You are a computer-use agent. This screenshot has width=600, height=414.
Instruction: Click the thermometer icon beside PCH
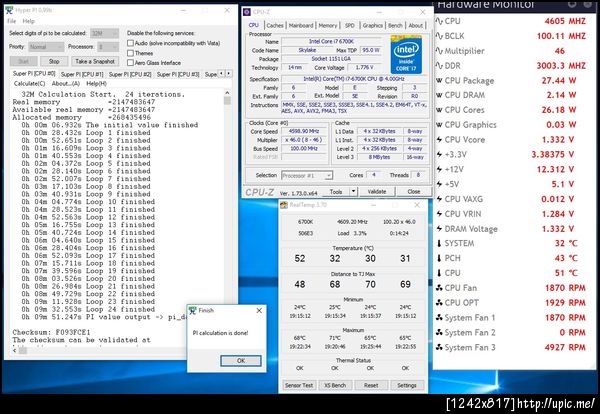[x=439, y=258]
